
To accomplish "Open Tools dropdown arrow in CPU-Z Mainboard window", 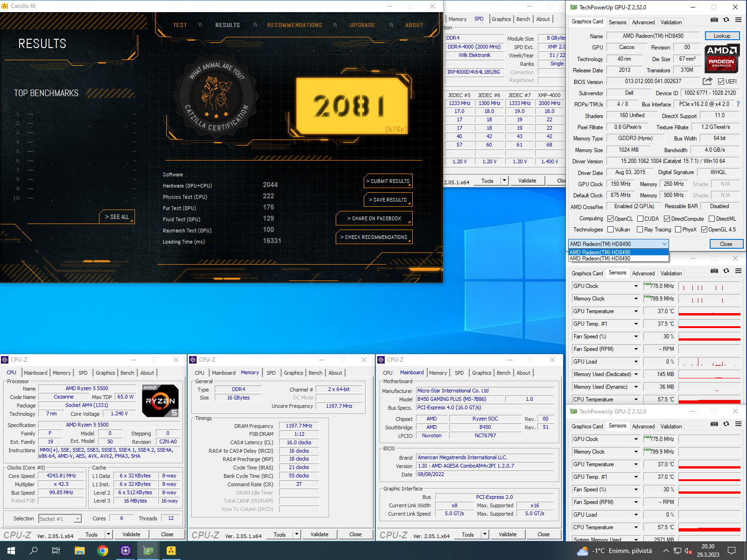I will [x=485, y=534].
